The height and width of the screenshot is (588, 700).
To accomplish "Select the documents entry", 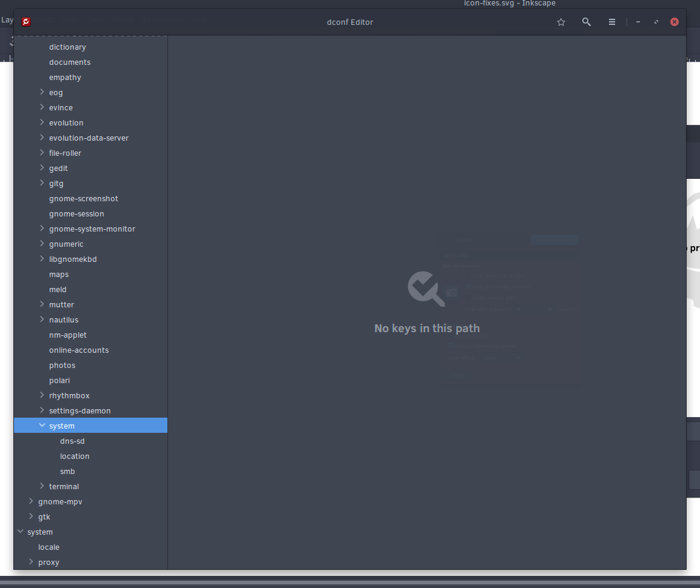I will tap(70, 62).
